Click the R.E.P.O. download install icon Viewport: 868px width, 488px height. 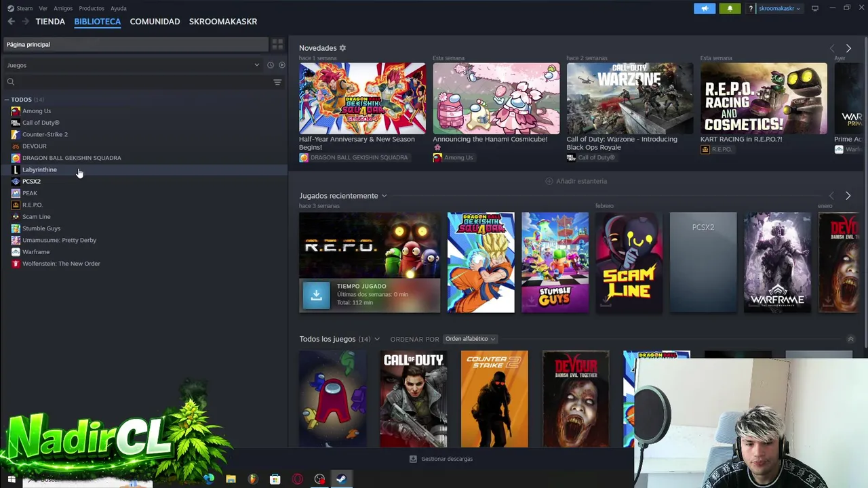point(316,295)
